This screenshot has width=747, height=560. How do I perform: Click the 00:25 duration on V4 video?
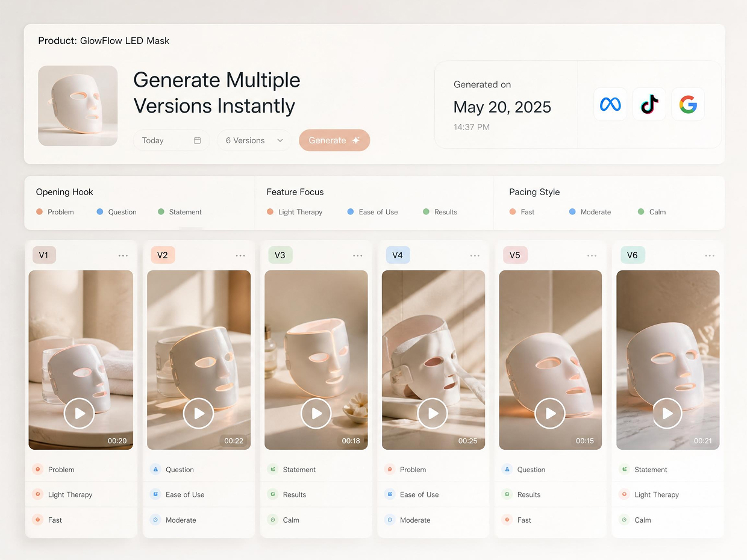[x=467, y=441]
